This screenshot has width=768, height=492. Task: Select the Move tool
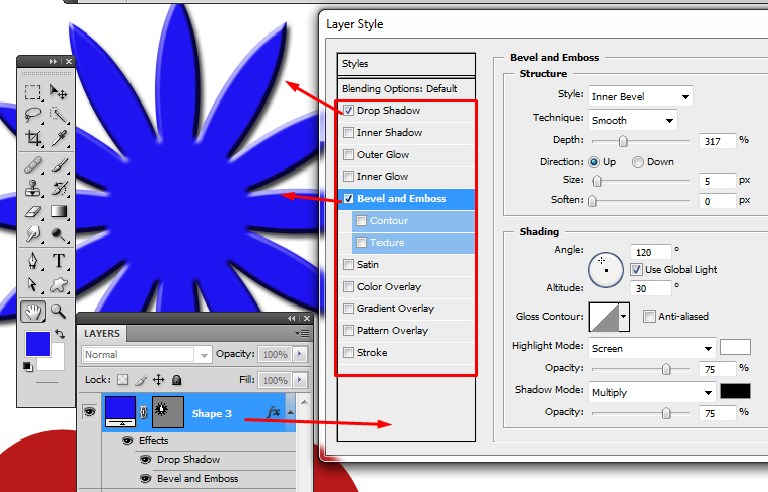coord(59,92)
